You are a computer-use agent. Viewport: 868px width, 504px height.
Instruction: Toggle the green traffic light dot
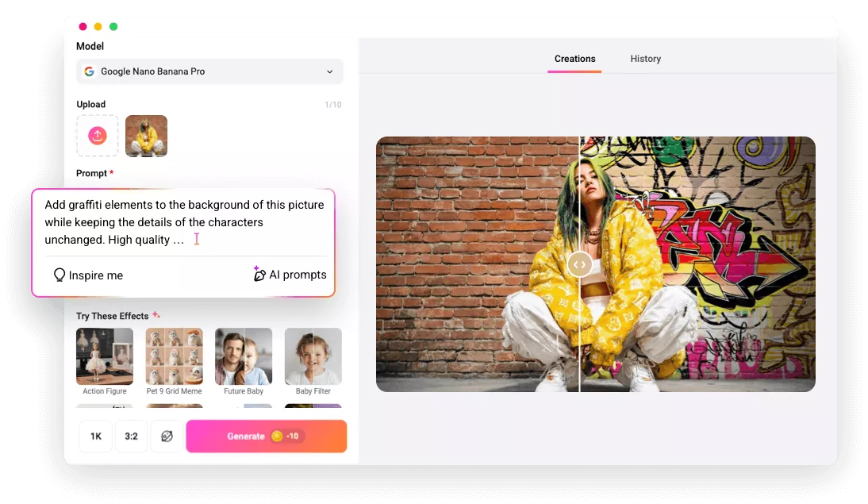[x=115, y=26]
